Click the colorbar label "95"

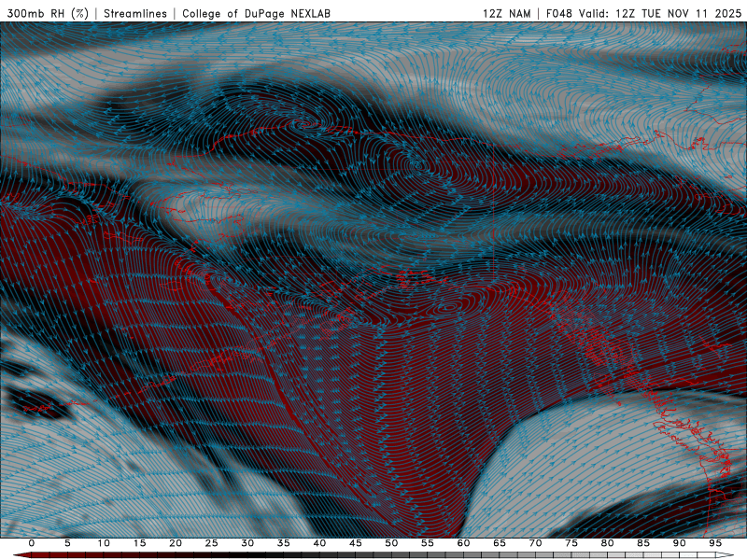coord(715,543)
